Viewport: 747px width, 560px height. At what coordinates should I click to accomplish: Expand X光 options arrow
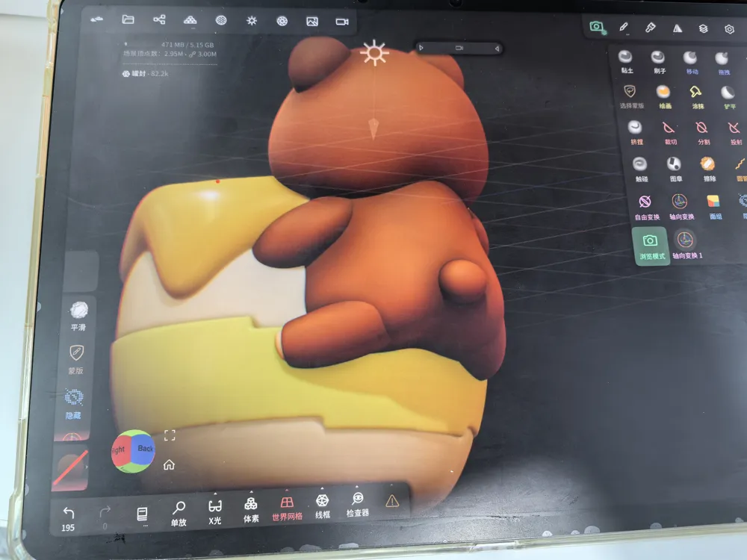pos(215,494)
